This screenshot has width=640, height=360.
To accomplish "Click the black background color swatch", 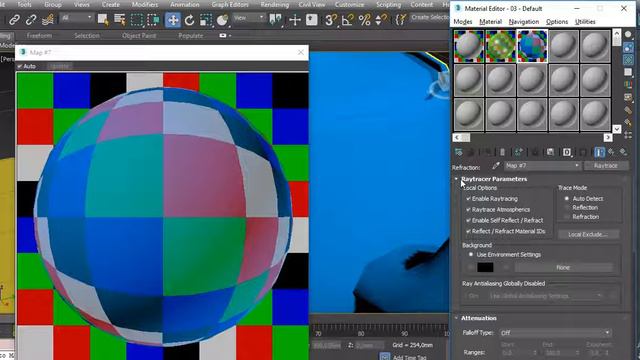I will click(x=485, y=267).
